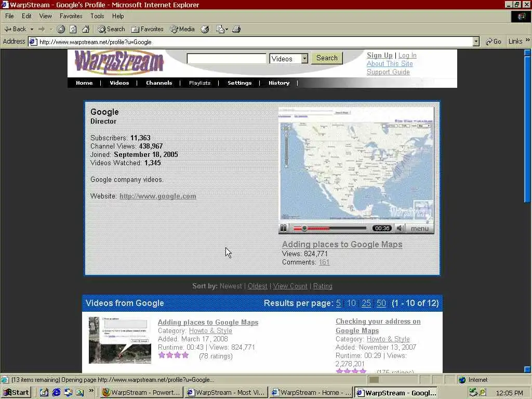Open the About This Site link
The width and height of the screenshot is (532, 399).
click(x=390, y=63)
